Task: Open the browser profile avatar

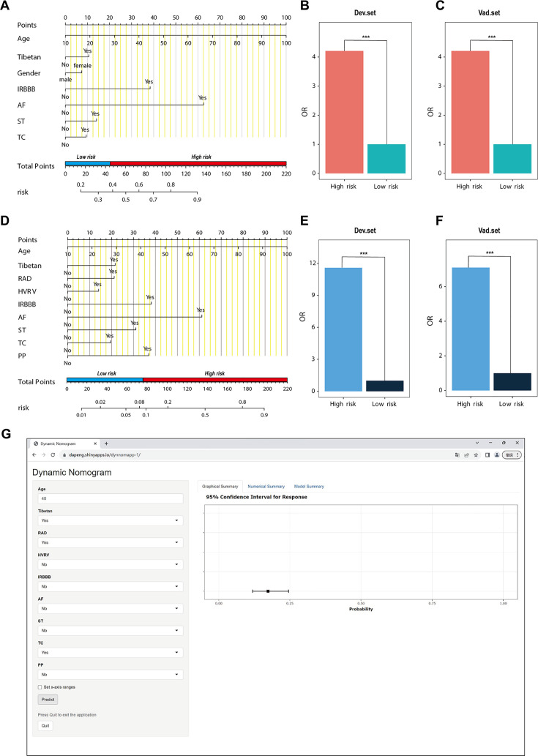Action: point(496,454)
